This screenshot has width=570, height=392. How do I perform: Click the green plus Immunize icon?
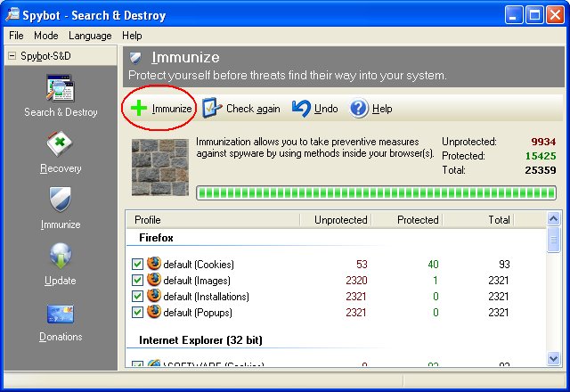[x=139, y=109]
